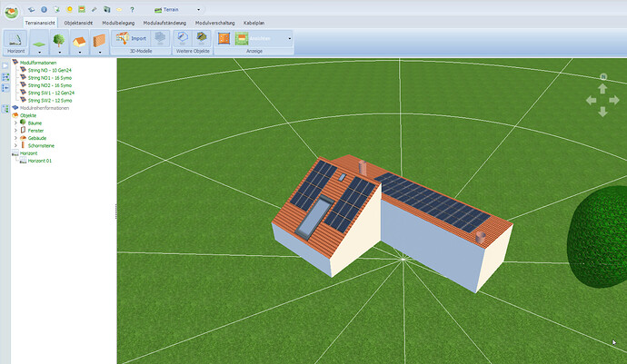Click first icon in Weitere Objekte group
The width and height of the screenshot is (627, 364).
point(183,38)
